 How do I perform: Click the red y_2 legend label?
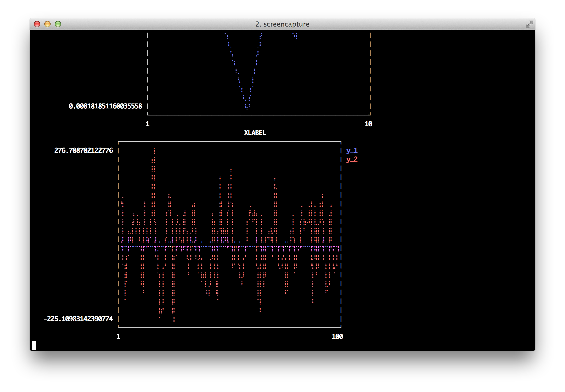tap(352, 160)
